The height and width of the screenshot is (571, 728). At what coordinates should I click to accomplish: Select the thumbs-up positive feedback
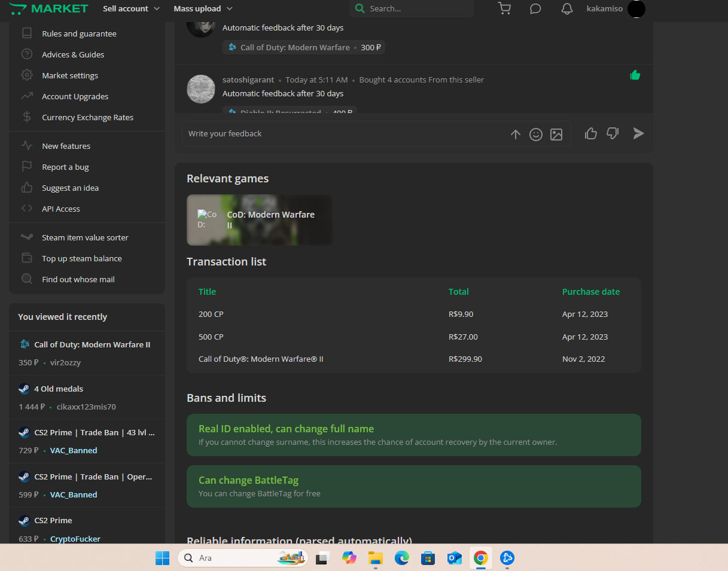click(x=591, y=133)
